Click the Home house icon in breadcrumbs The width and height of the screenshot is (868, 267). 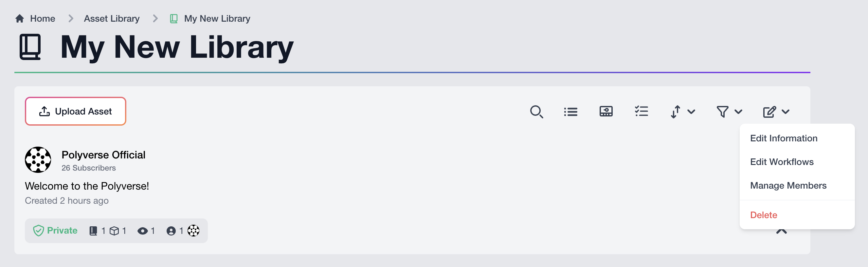pyautogui.click(x=19, y=19)
